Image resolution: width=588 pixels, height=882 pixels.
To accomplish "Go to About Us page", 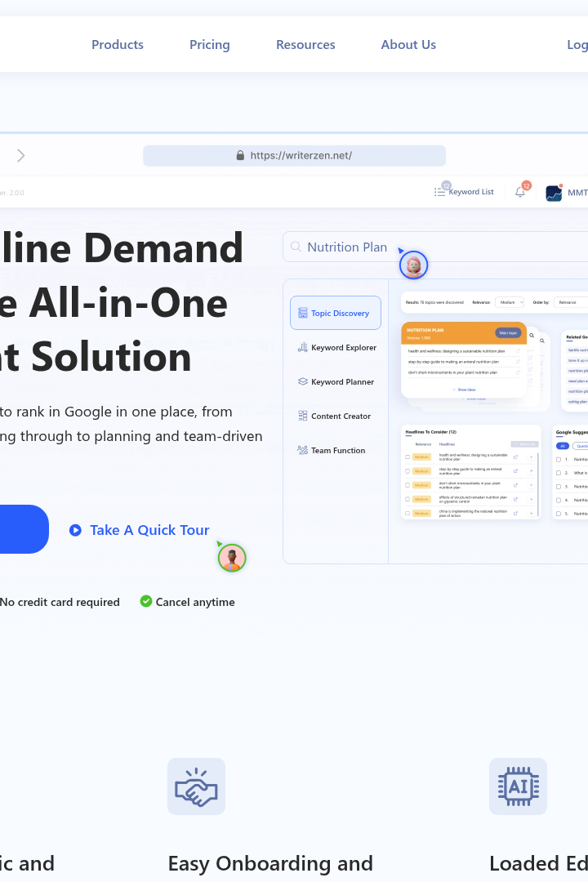I will [408, 44].
